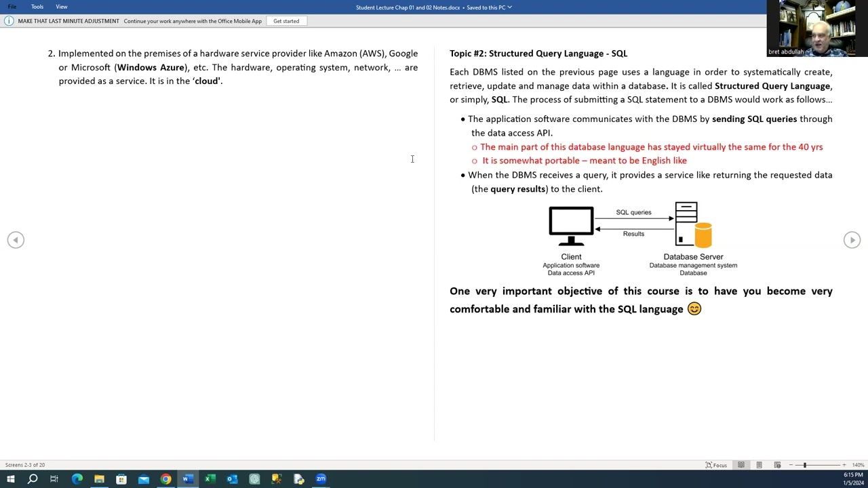Click the 140% zoom level
Viewport: 868px width, 488px height.
pyautogui.click(x=858, y=465)
